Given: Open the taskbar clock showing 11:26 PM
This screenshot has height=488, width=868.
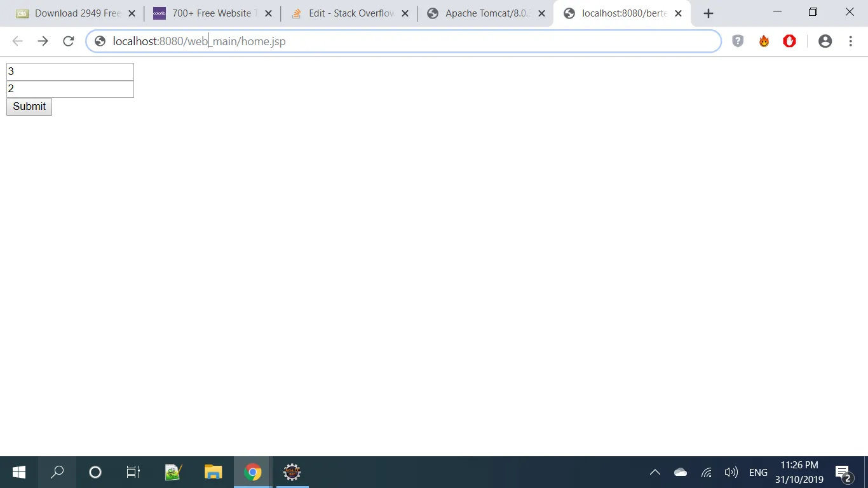Looking at the screenshot, I should tap(799, 472).
